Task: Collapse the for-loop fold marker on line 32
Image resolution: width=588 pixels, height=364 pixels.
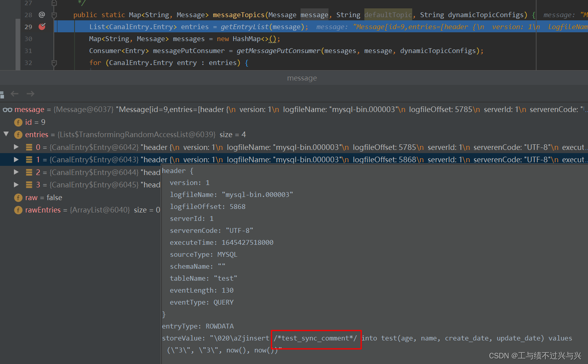Action: [x=54, y=63]
